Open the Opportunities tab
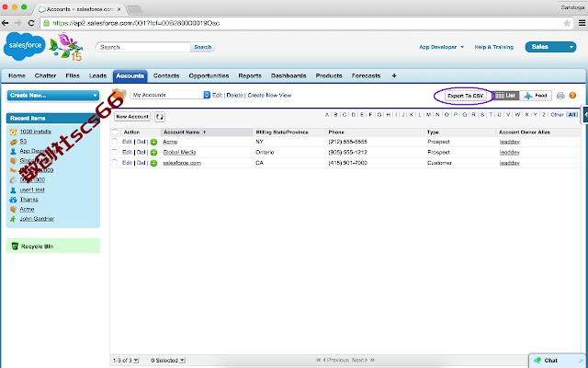Screen dimensions: 588x368 click(x=209, y=75)
